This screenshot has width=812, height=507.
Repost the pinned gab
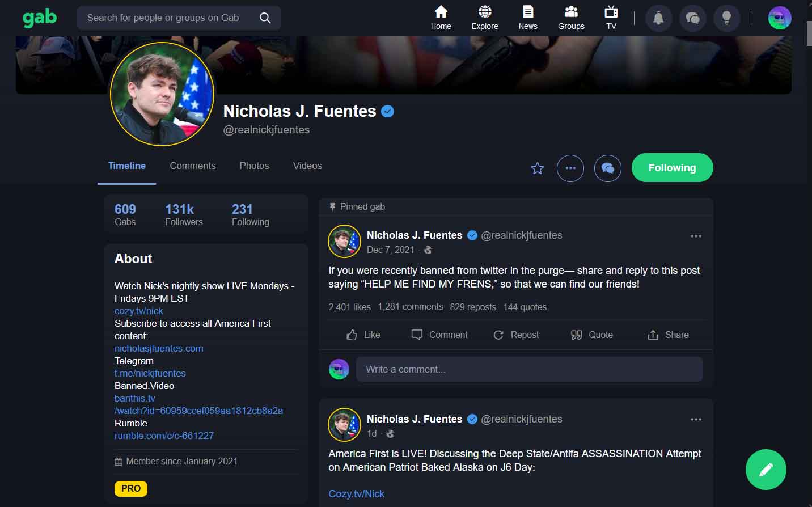coord(516,335)
